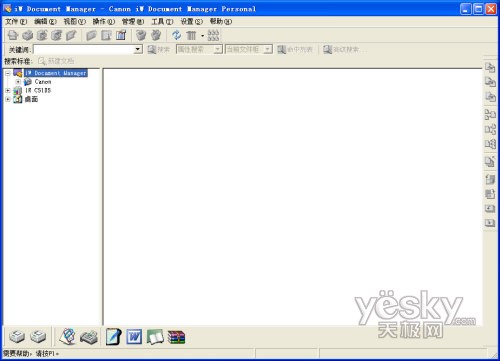Viewport: 500px width, 361px height.
Task: Open the 管理(M) menu
Action: coord(133,22)
